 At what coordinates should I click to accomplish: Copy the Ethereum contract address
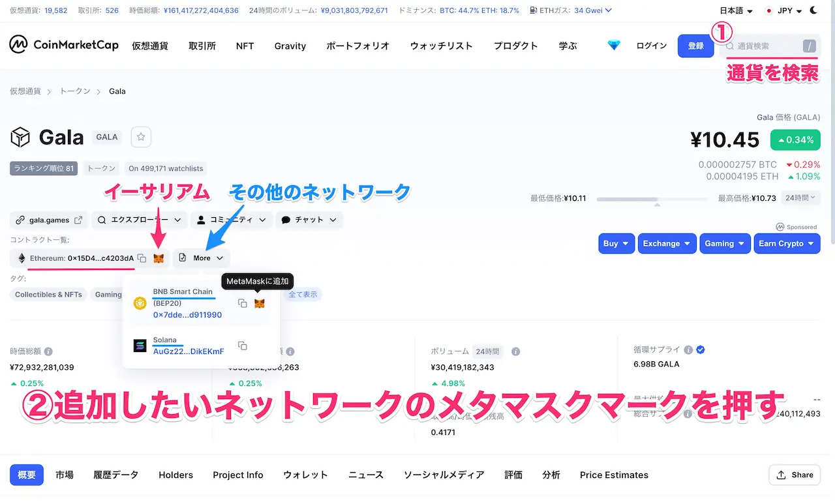tap(142, 258)
